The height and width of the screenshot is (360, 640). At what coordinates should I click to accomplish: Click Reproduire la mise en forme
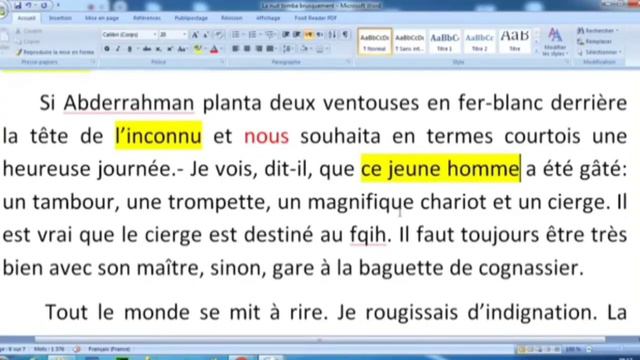55,52
